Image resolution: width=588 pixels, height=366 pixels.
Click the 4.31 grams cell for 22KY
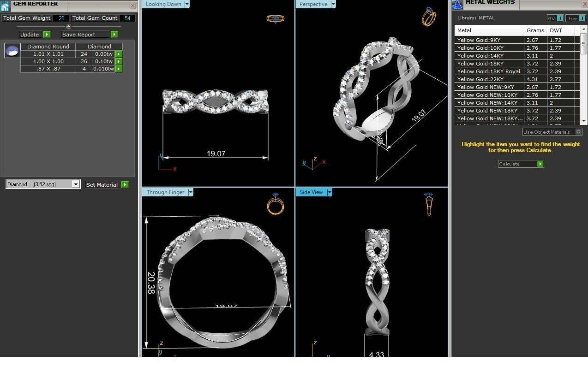pos(535,79)
